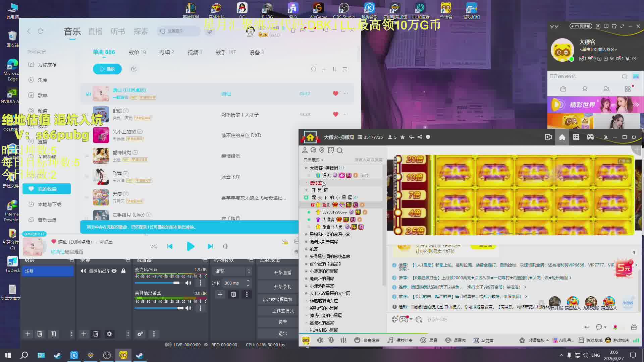Switch to the 歌单 19 tab
This screenshot has width=644, height=362.
click(x=137, y=52)
